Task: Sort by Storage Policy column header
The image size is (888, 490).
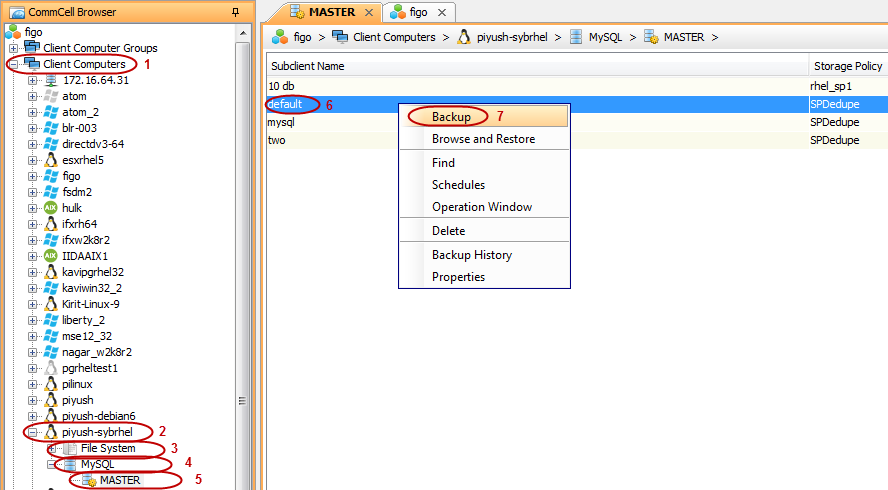Action: click(848, 66)
